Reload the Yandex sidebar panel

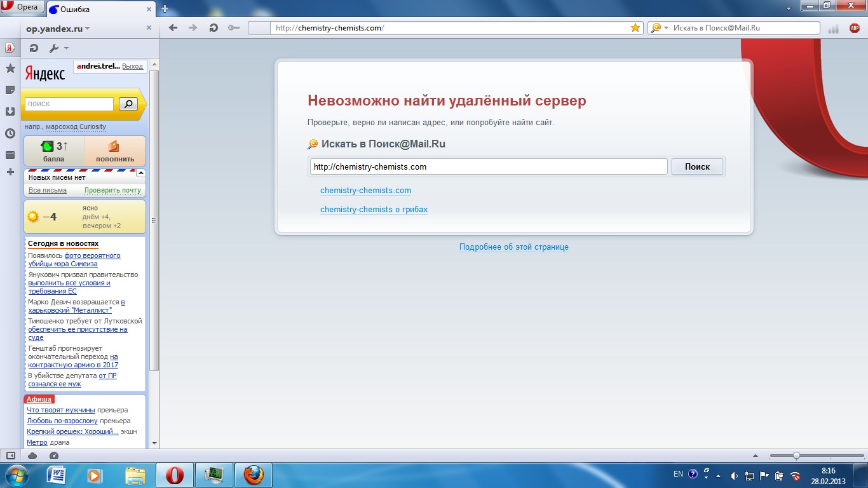click(x=34, y=48)
